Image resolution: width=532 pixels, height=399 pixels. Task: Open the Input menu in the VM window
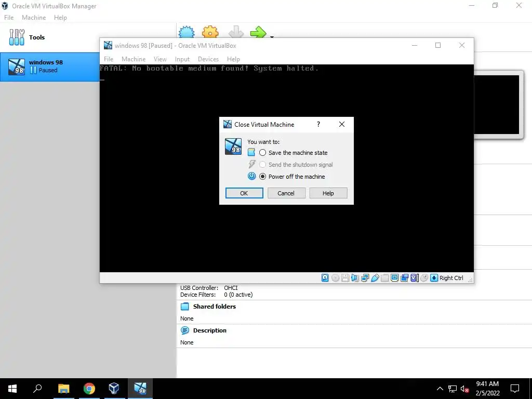coord(182,59)
